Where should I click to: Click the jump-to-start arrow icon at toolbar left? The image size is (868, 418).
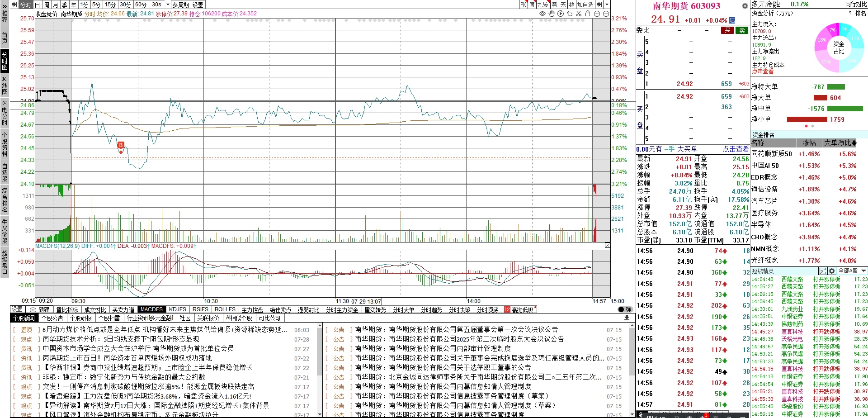pos(14,5)
